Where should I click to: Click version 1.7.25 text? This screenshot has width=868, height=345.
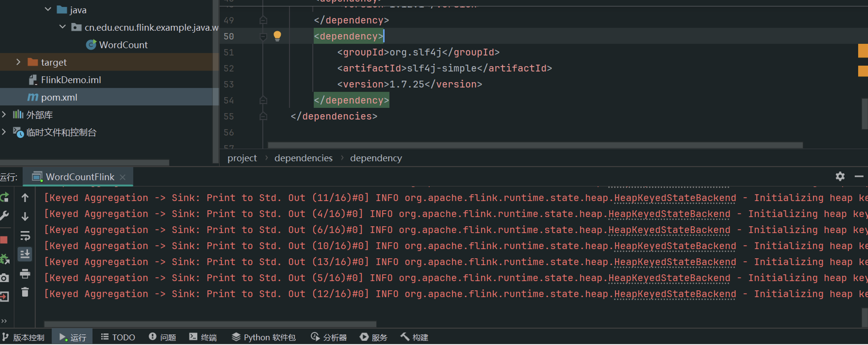[x=407, y=84]
